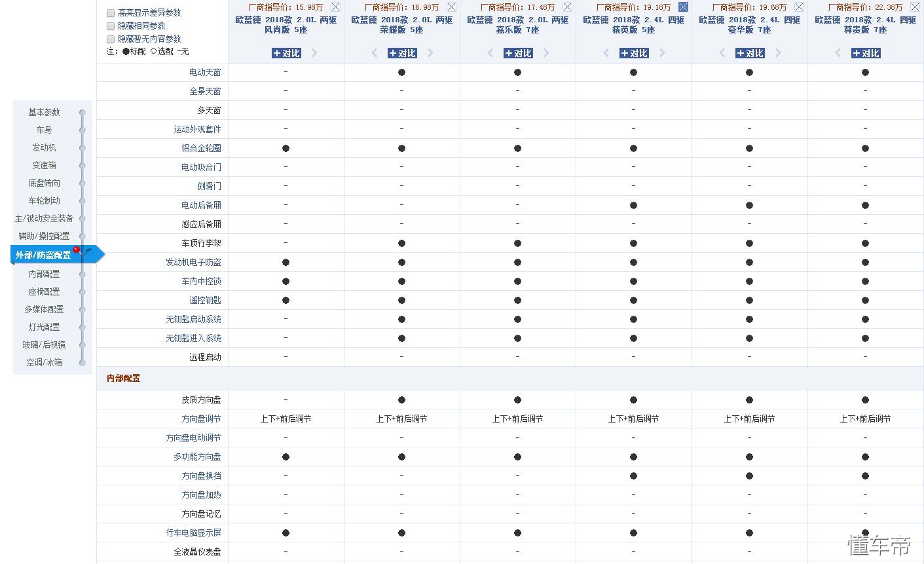Click 厂商指导价 22.38万 price text
Image resolution: width=924 pixels, height=564 pixels.
click(x=865, y=7)
